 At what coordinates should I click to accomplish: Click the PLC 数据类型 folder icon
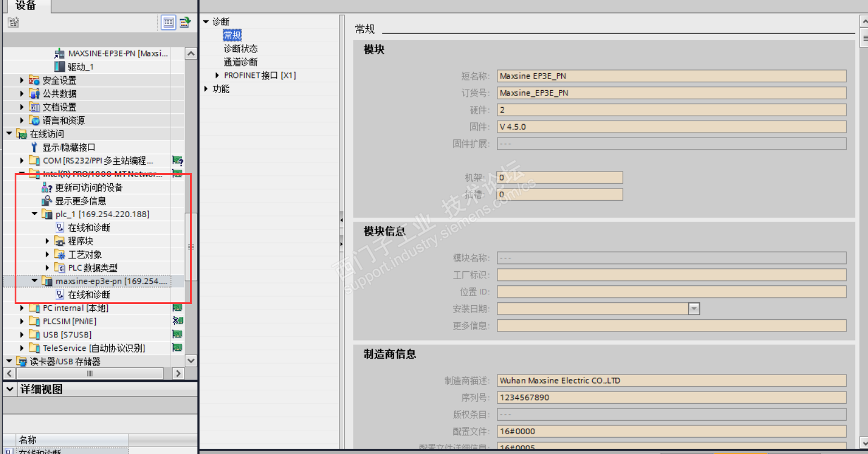60,268
